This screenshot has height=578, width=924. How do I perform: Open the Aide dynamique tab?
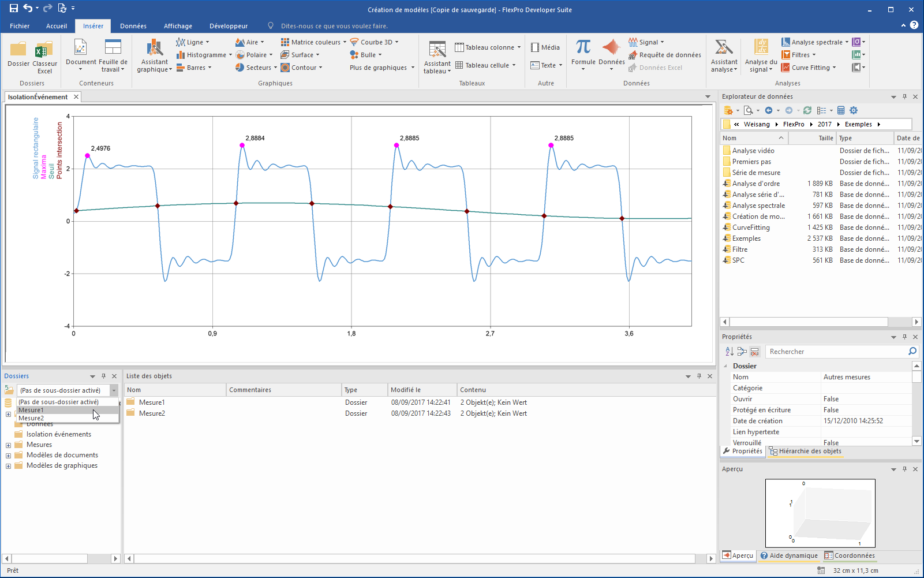click(789, 555)
